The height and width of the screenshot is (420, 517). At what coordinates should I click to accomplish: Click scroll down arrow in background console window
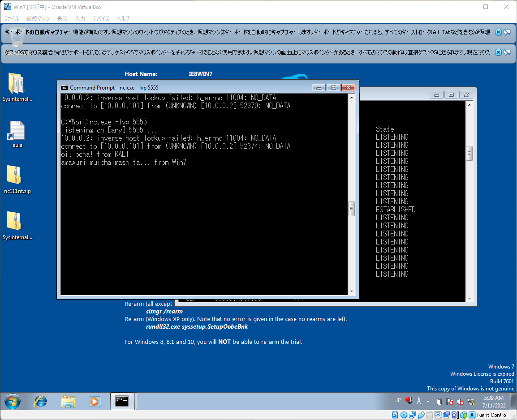tap(469, 299)
